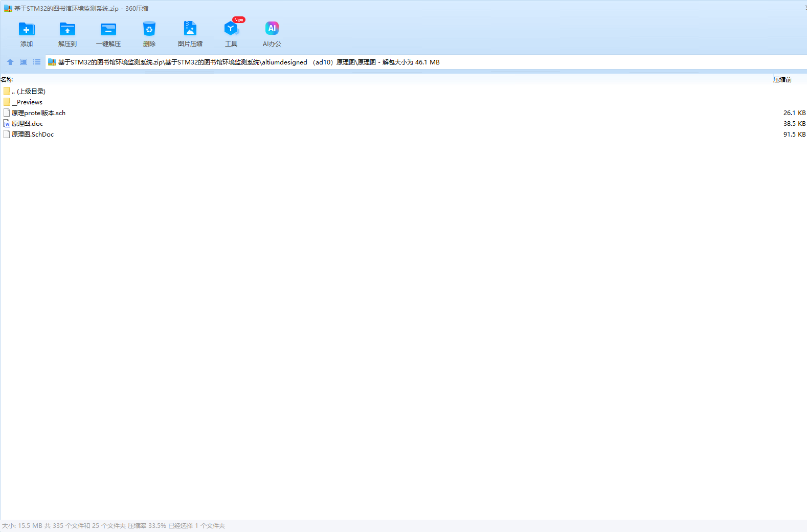
Task: Sort by 压缩前 size column header
Action: tap(782, 80)
